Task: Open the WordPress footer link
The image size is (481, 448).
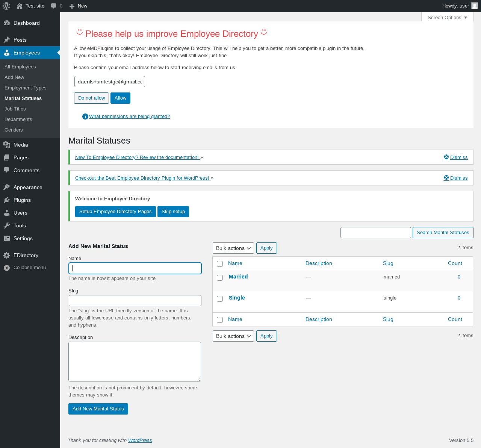Action: (140, 440)
